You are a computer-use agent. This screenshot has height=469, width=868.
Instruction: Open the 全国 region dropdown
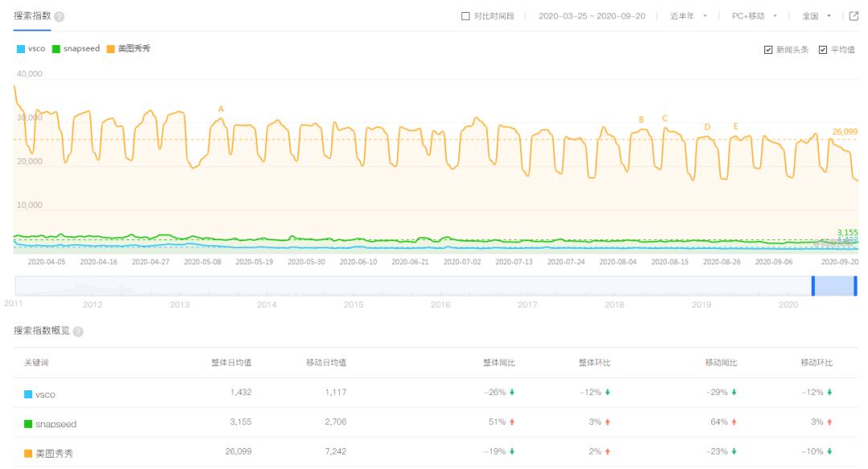pyautogui.click(x=816, y=16)
